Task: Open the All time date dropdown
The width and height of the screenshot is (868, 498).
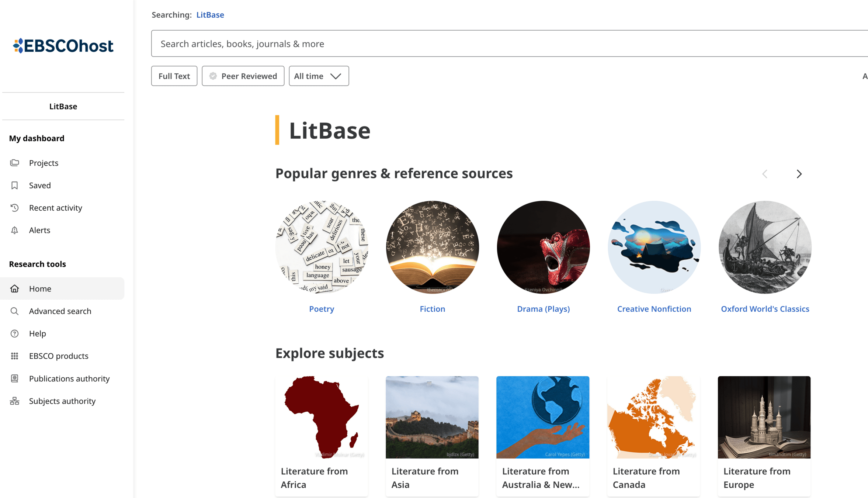Action: pyautogui.click(x=319, y=76)
